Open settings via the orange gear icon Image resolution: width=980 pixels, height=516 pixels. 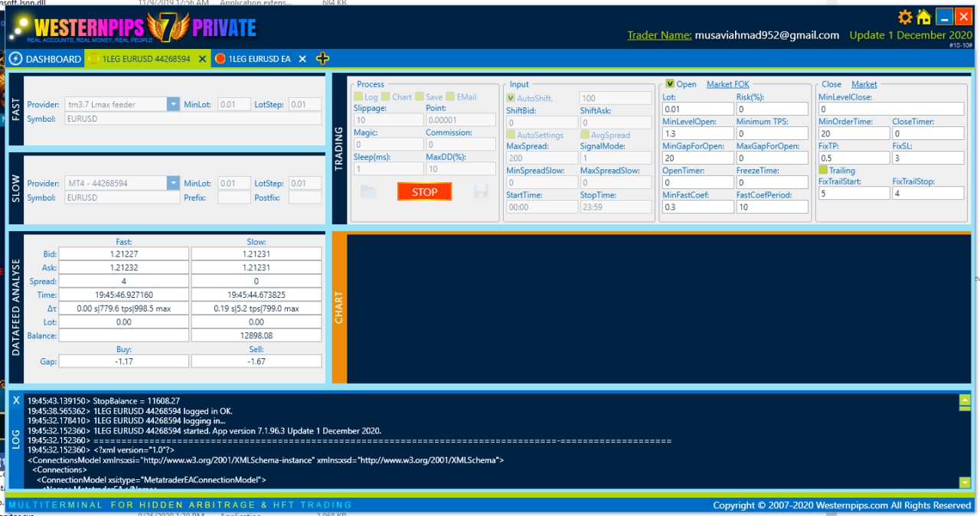(906, 17)
